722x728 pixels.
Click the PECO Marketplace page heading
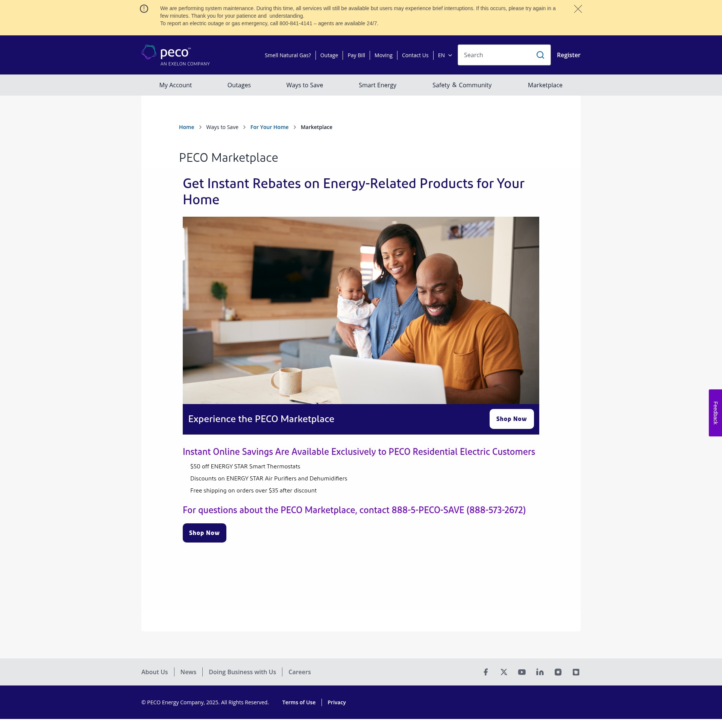(228, 158)
